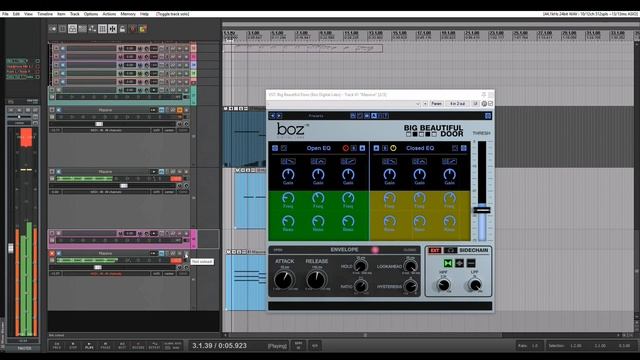Click up-arrow icon left of Closed EQ
The image size is (640, 360).
click(376, 148)
